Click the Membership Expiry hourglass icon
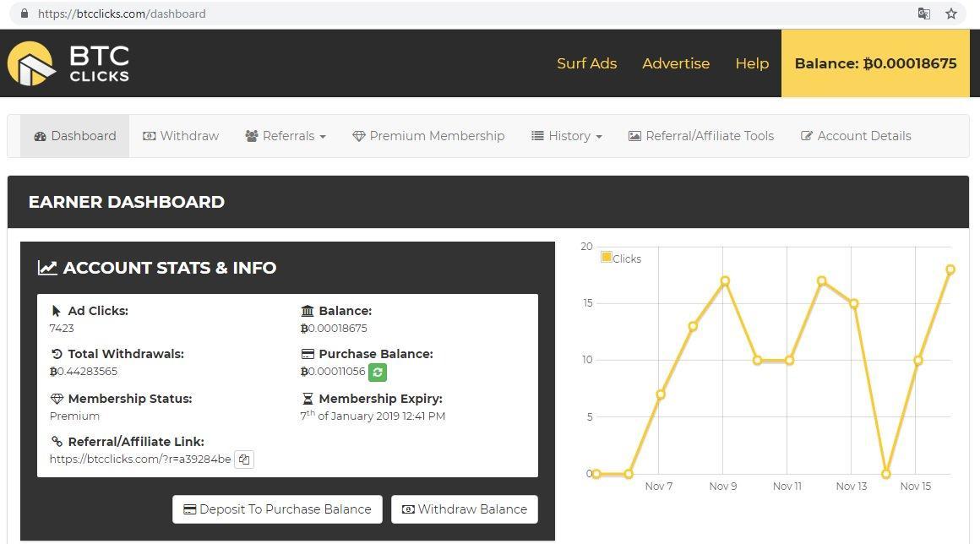 (308, 399)
